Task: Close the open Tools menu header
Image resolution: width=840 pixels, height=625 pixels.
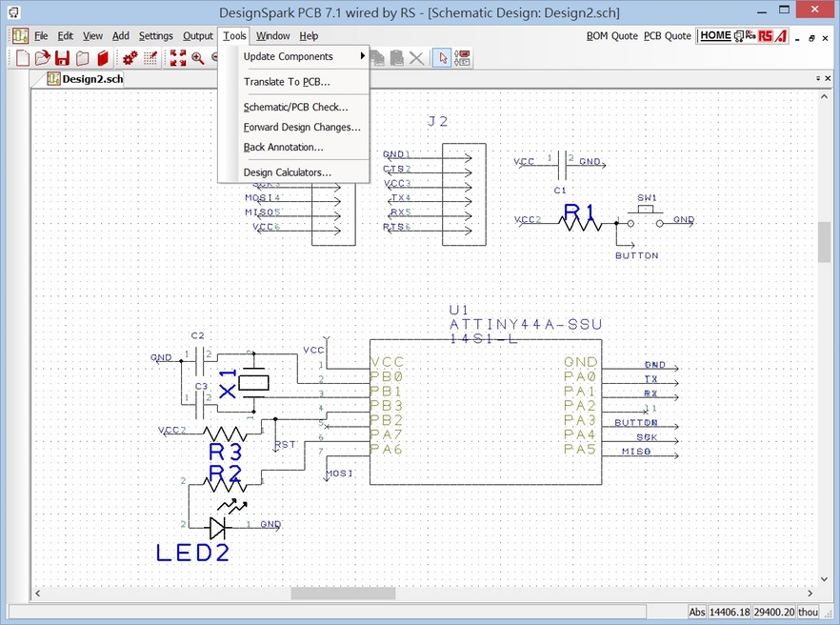Action: [x=234, y=36]
